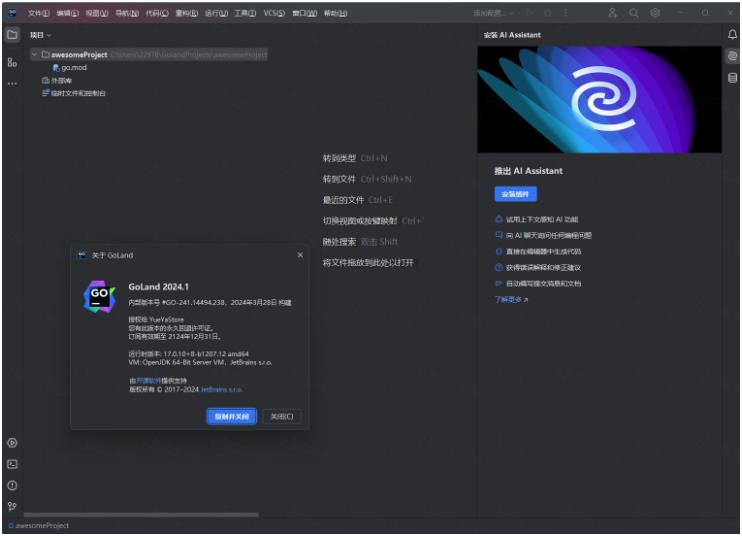Open the 窗口(W) menu
The width and height of the screenshot is (742, 536).
coord(305,13)
